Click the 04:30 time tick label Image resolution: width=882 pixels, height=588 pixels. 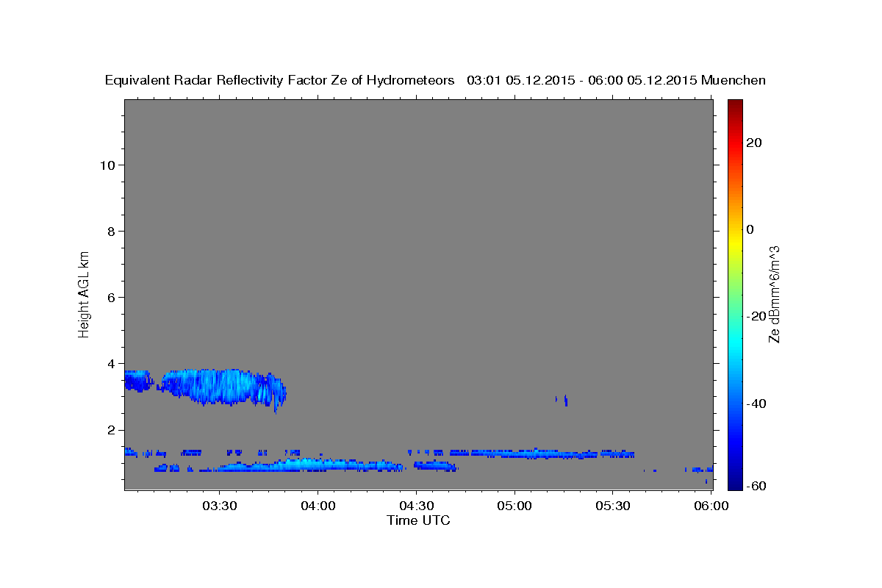coord(417,506)
